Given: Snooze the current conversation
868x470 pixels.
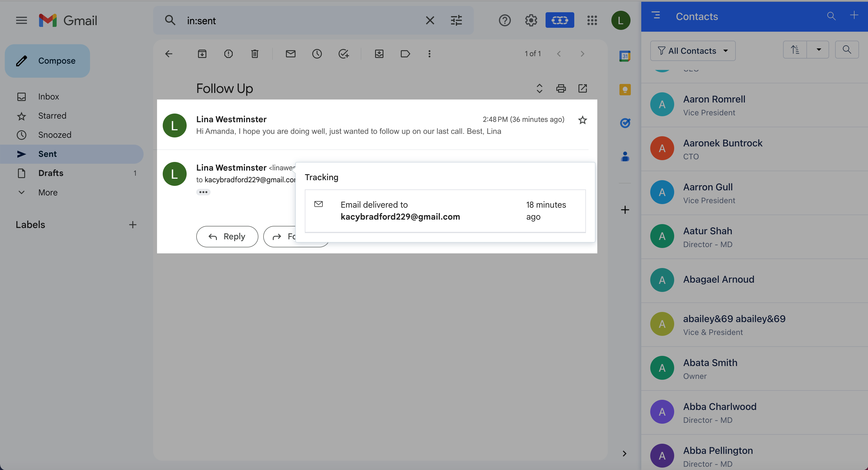Looking at the screenshot, I should (317, 53).
